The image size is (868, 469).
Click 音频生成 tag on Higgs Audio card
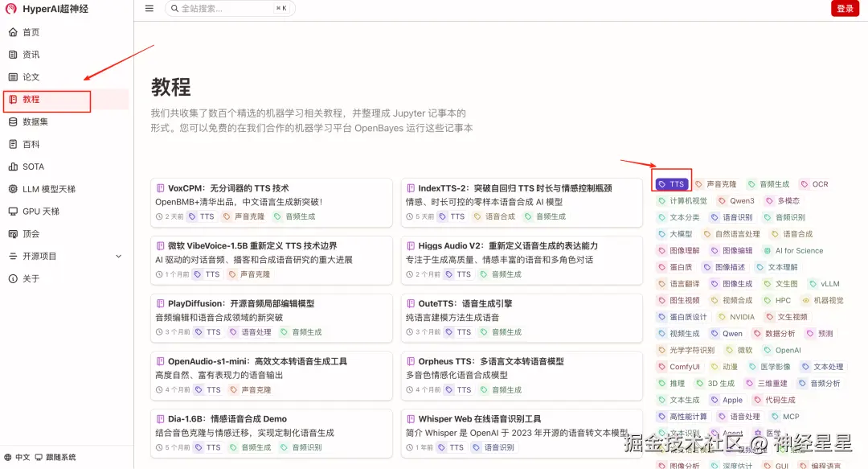[501, 274]
